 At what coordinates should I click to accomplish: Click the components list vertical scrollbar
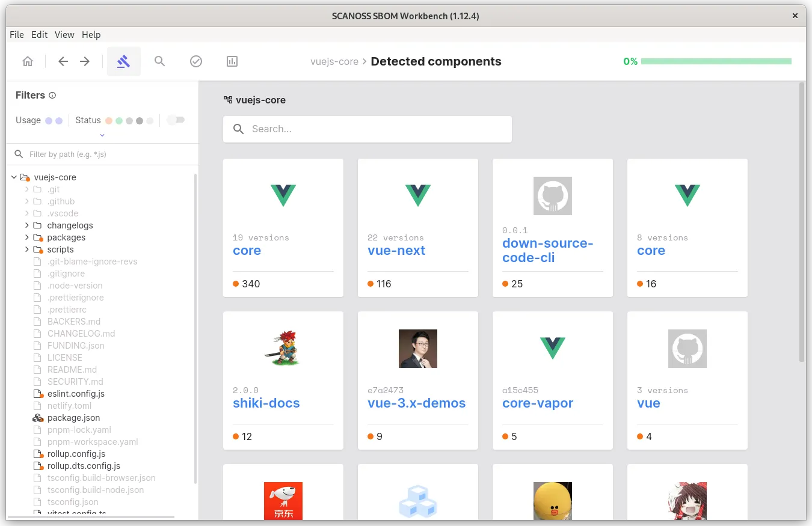[802, 222]
